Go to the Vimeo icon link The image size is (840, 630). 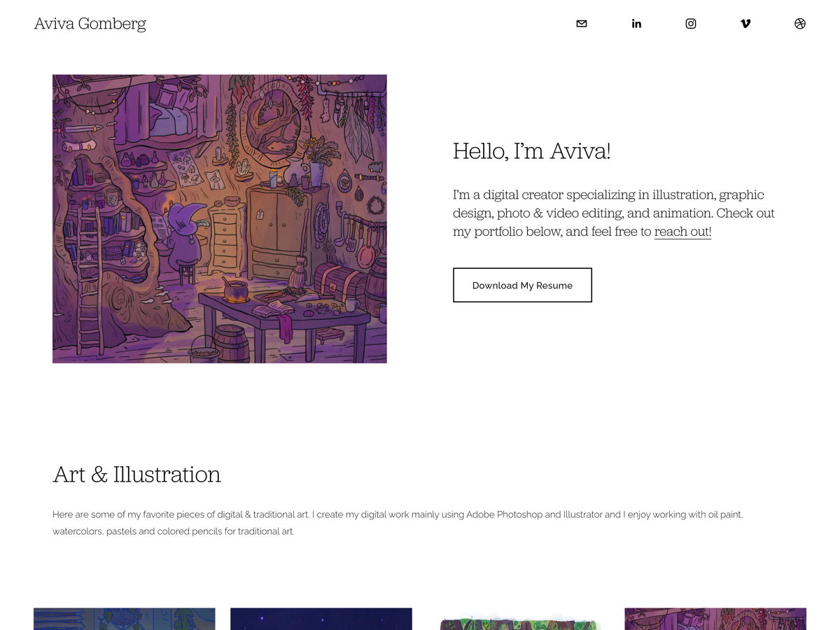point(745,24)
